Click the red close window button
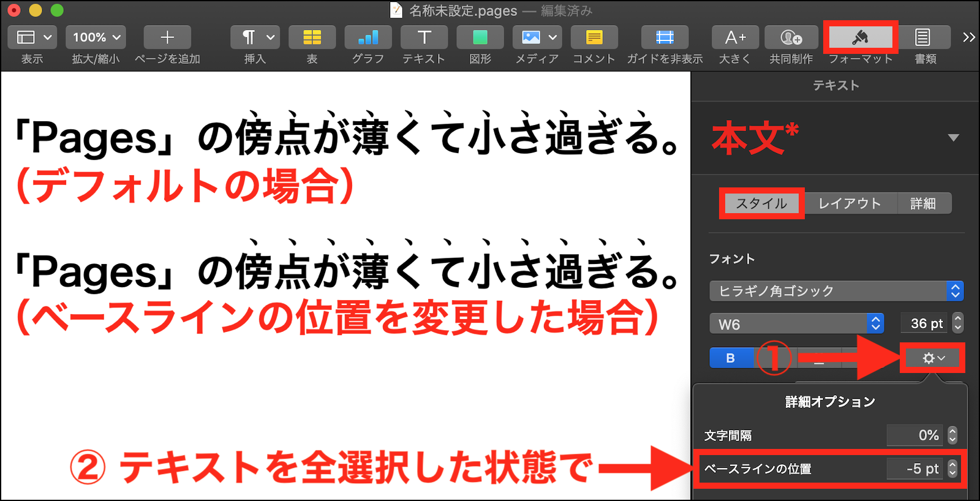980x501 pixels. [14, 10]
